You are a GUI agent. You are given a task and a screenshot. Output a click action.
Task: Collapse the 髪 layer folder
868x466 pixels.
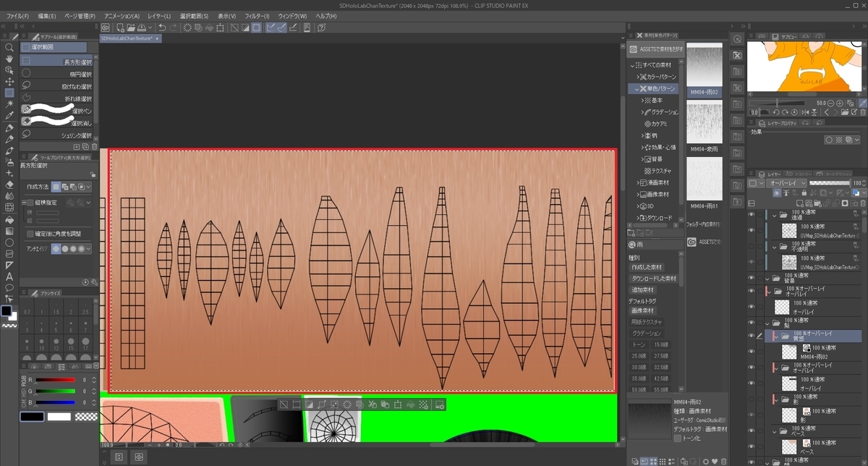pos(768,323)
